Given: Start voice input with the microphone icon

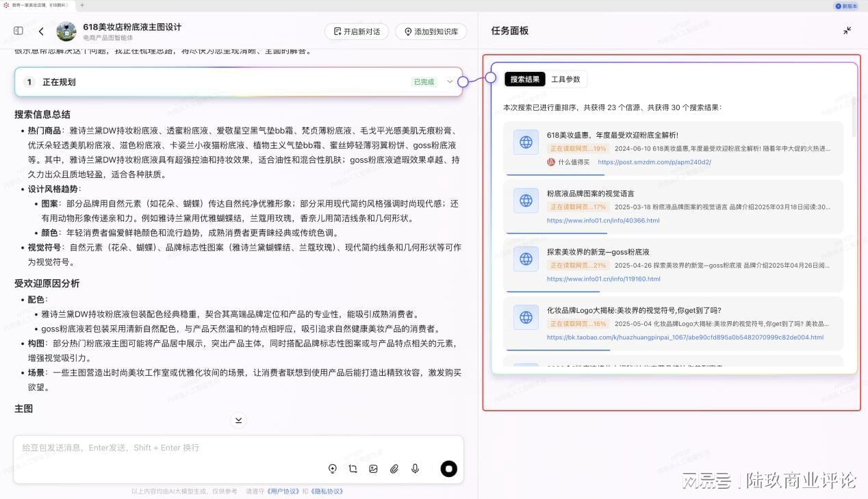Looking at the screenshot, I should (x=415, y=469).
